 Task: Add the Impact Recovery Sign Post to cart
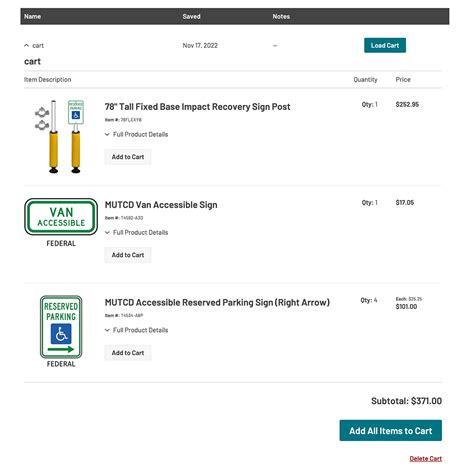click(x=128, y=157)
